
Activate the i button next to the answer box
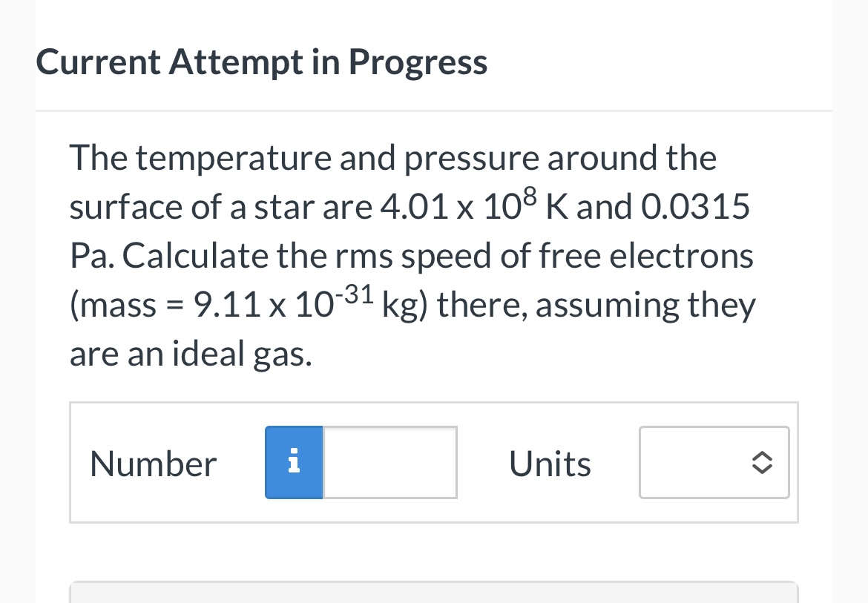[x=294, y=462]
